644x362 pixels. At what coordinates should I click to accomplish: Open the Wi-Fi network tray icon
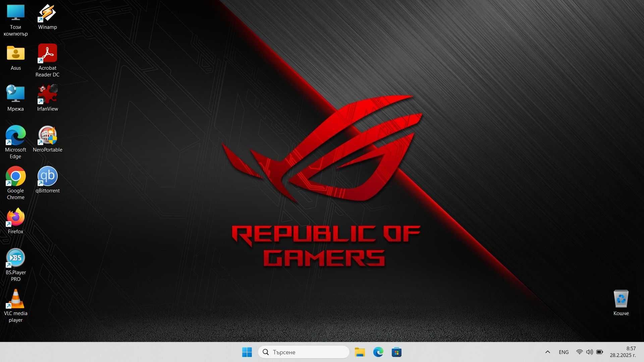coord(579,352)
